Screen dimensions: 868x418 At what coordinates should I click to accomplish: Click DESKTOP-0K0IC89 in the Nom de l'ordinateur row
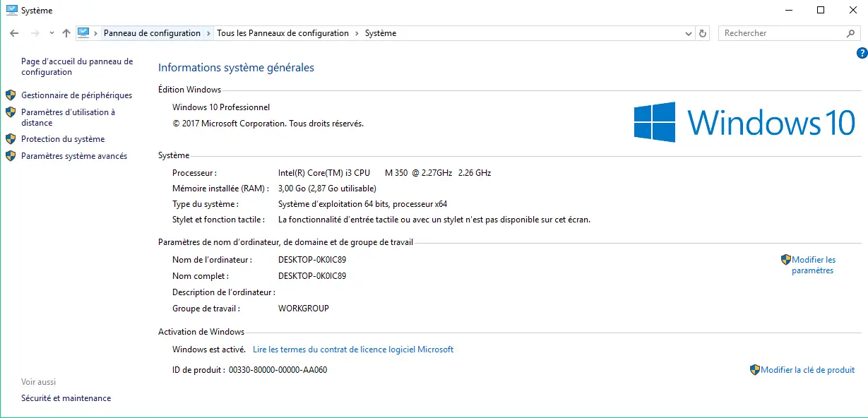click(312, 260)
